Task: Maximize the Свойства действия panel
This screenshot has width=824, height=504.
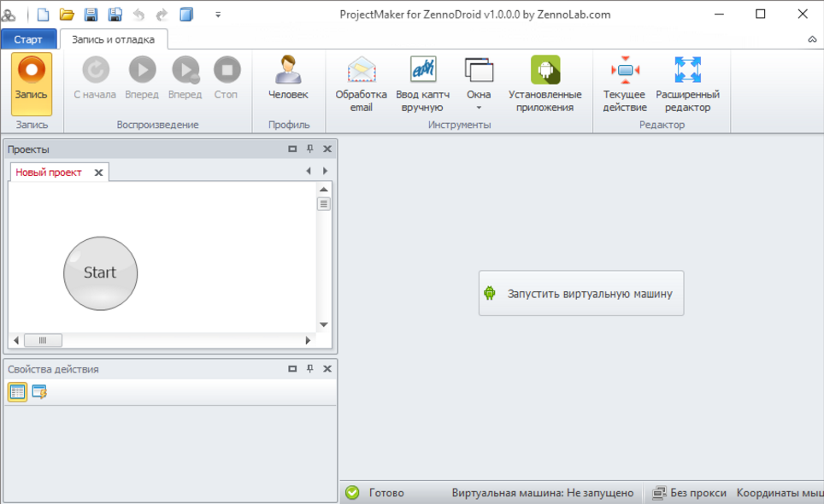Action: [292, 369]
